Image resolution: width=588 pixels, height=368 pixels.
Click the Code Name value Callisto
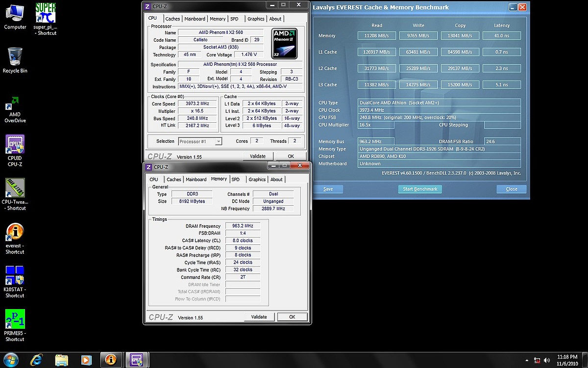(x=200, y=40)
